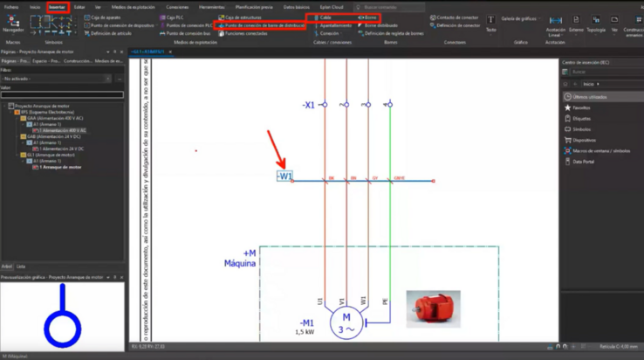Toggle the lock icon in the status bar
This screenshot has width=644, height=360.
pyautogui.click(x=558, y=346)
